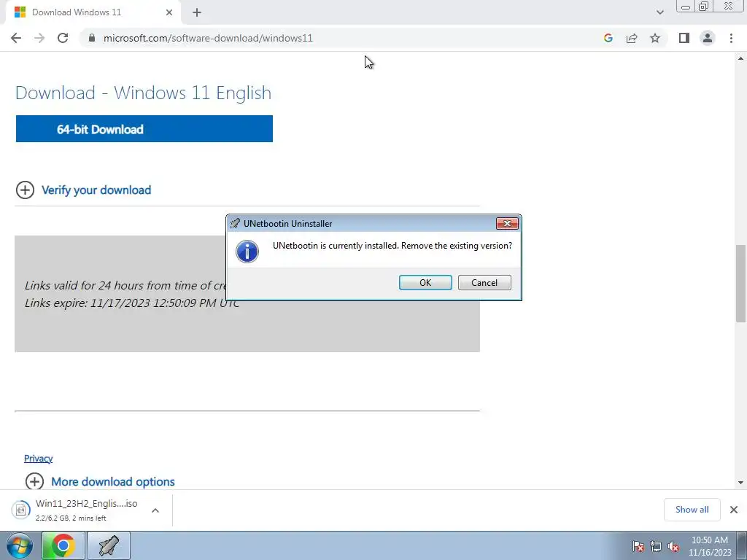
Task: Click Cancel in UNetbootin Uninstaller dialog
Action: [484, 282]
